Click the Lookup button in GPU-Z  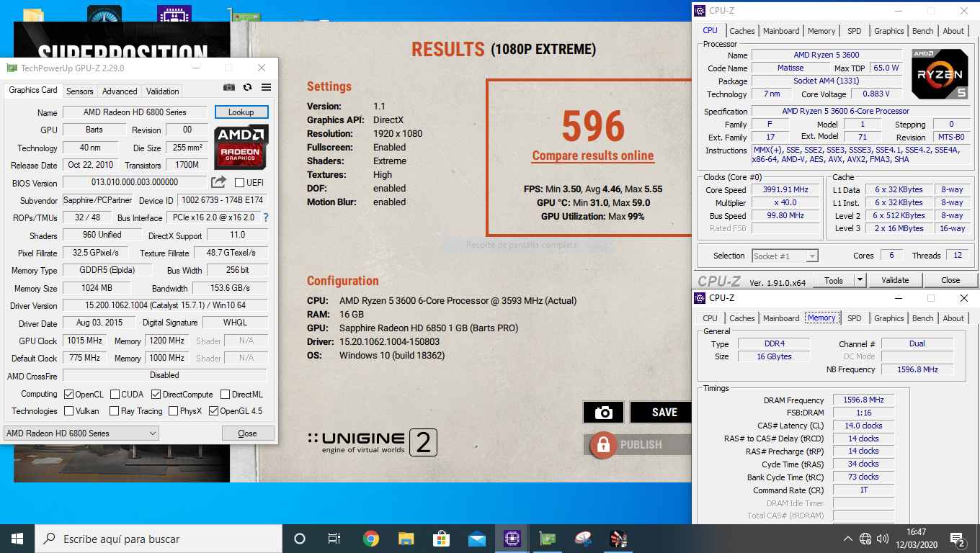coord(241,112)
